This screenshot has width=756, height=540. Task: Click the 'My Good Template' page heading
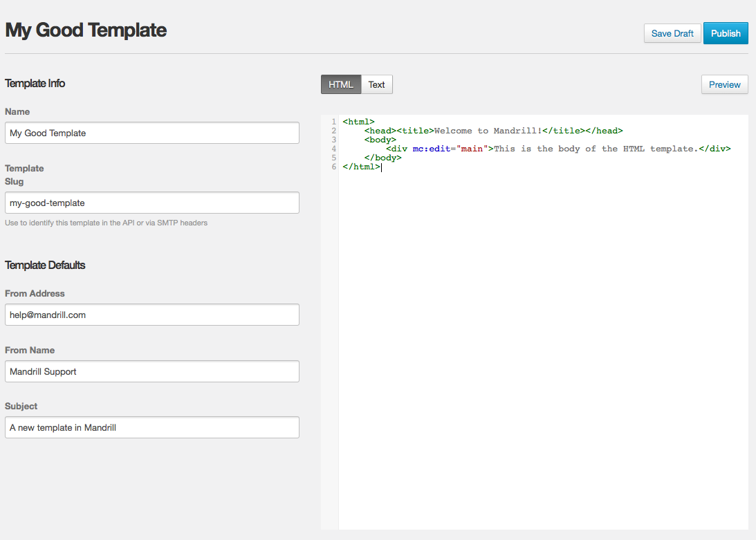coord(86,30)
